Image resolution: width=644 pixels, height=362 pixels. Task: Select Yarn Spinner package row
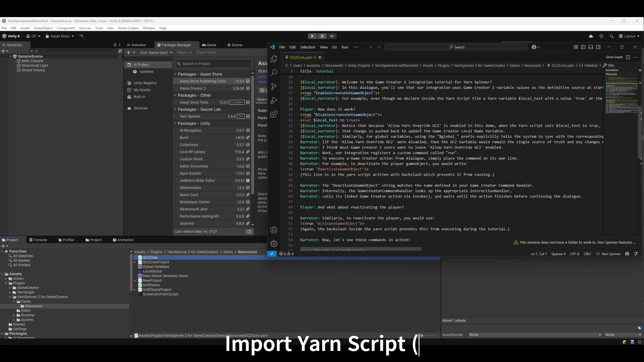212,116
